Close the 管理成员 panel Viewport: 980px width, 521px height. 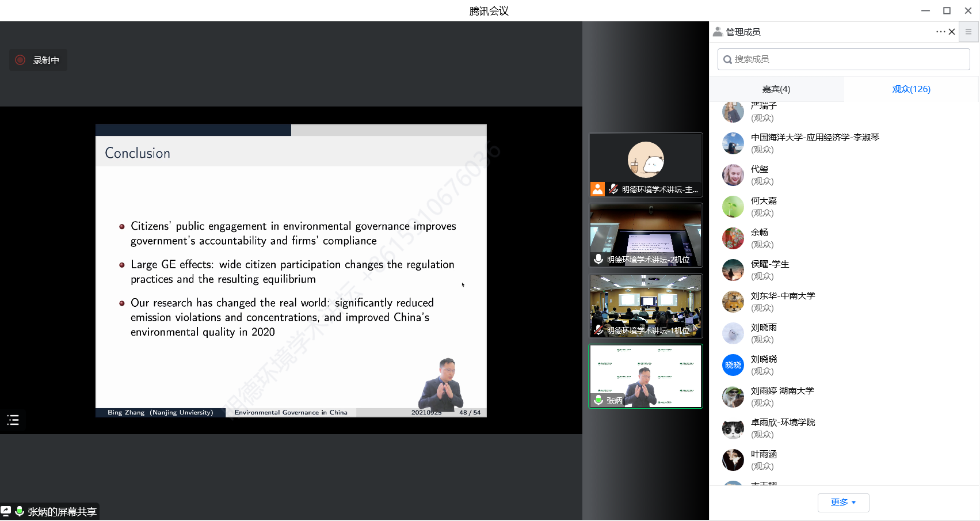click(x=952, y=32)
